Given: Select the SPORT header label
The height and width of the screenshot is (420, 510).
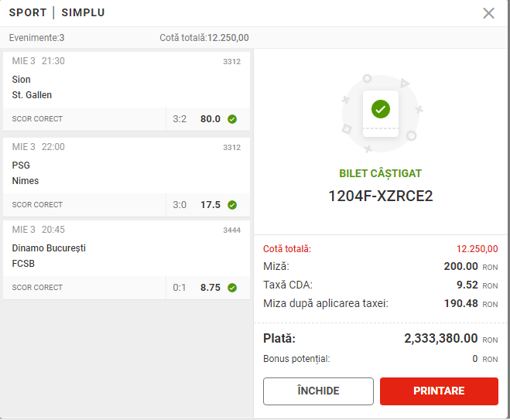Looking at the screenshot, I should point(28,12).
